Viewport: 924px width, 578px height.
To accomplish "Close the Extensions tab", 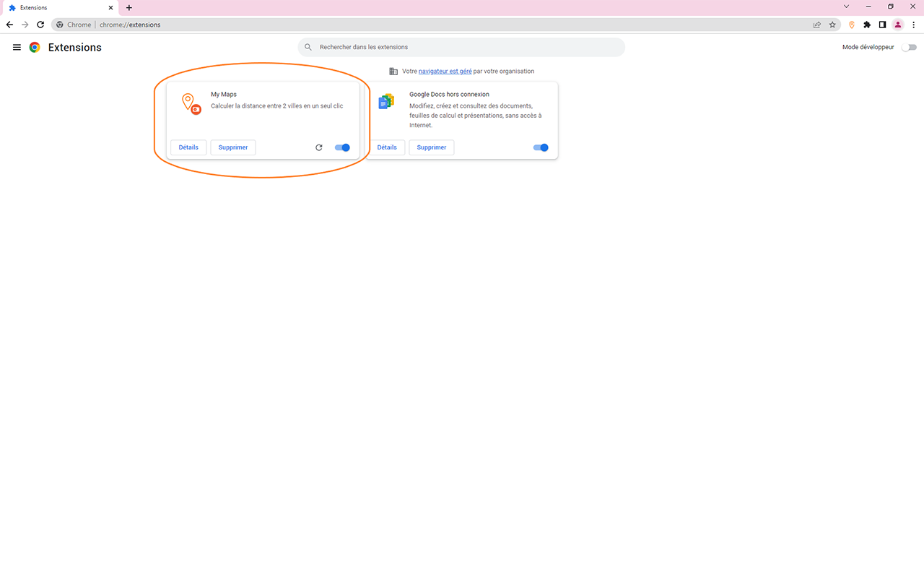I will pyautogui.click(x=110, y=8).
